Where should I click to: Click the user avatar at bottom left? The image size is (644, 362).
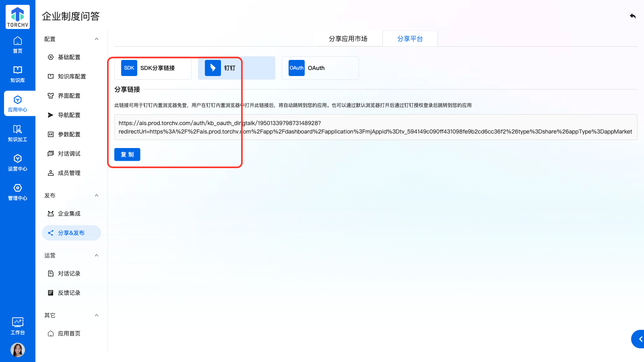(x=18, y=350)
